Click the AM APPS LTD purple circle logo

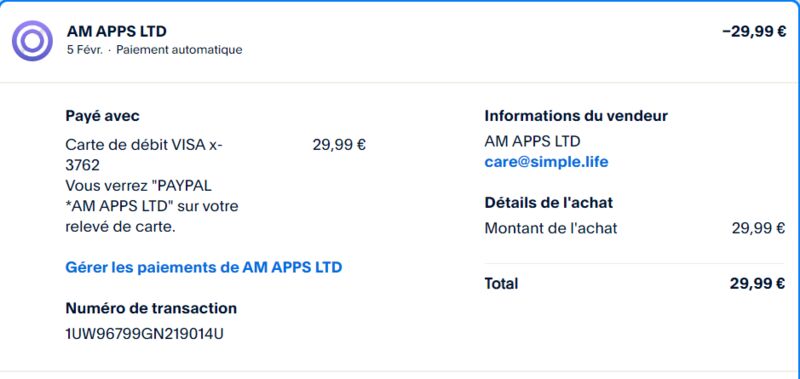(x=32, y=41)
